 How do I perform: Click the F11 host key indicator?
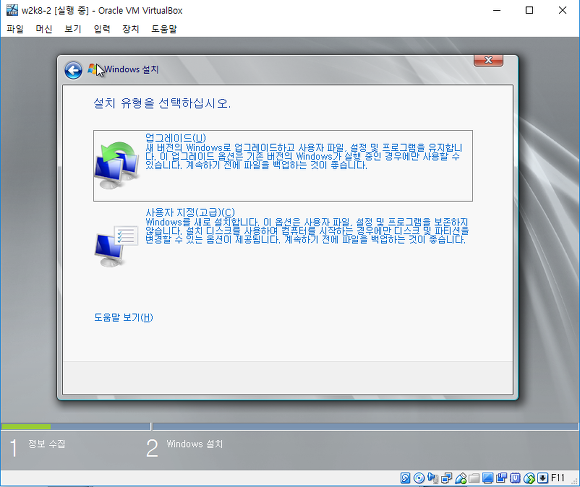(x=558, y=478)
